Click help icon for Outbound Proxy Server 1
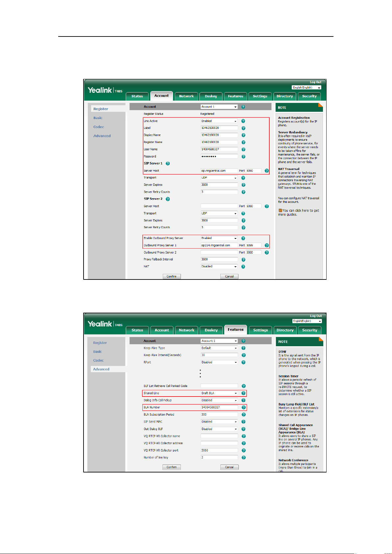 coord(267,245)
